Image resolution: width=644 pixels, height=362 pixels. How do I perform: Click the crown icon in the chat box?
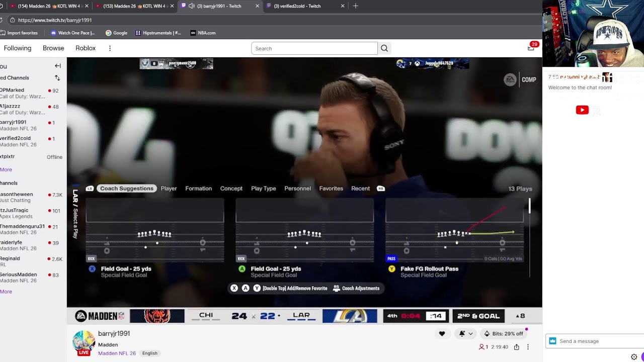pos(552,341)
